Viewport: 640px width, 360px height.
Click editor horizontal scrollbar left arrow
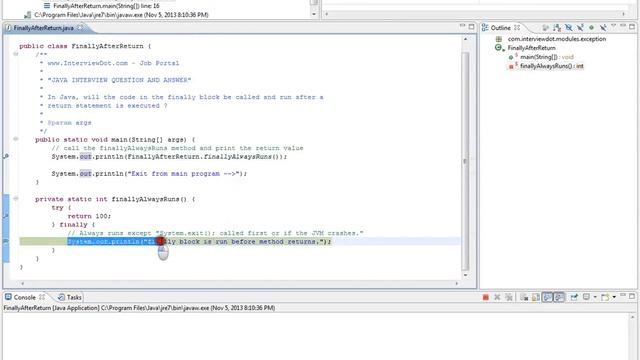point(22,283)
